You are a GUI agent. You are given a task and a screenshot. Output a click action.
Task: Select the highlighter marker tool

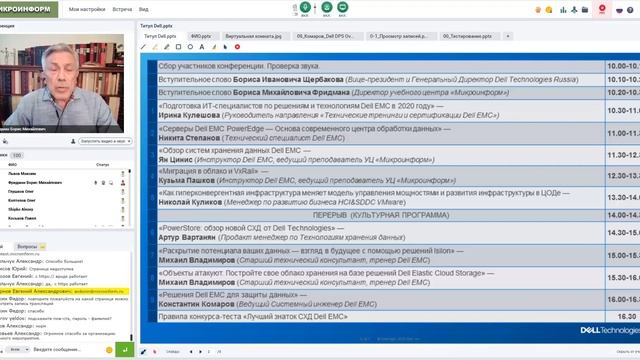(155, 47)
